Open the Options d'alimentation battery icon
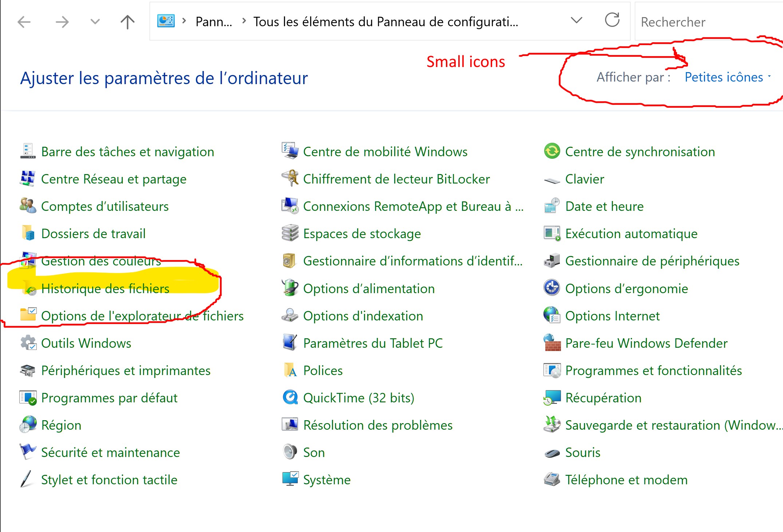 point(290,288)
